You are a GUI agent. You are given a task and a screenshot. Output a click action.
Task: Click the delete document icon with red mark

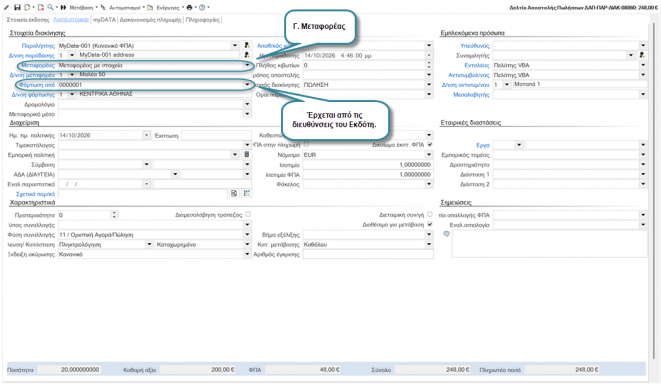click(x=41, y=7)
